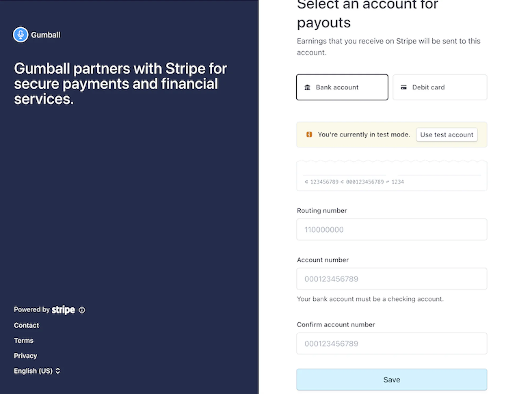This screenshot has width=532, height=394.
Task: Click Use test account button
Action: click(447, 135)
